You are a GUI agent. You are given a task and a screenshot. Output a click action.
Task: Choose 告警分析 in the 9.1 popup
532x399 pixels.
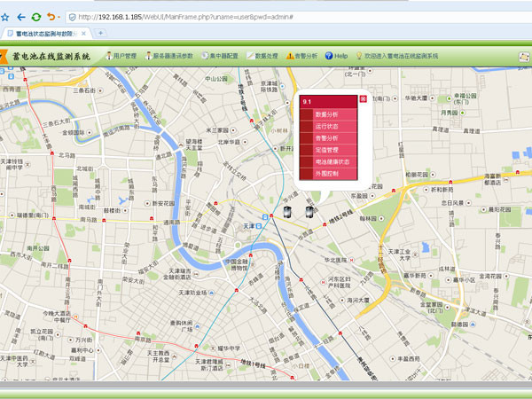click(326, 138)
